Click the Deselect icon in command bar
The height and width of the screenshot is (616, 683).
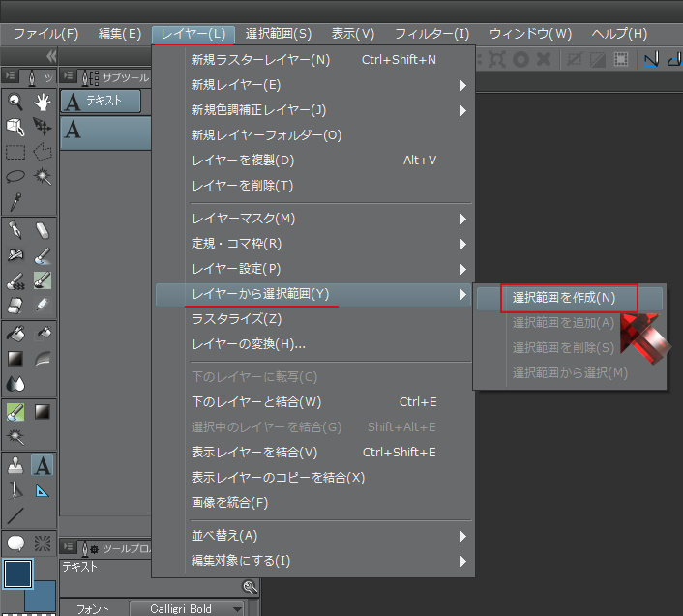[x=575, y=59]
